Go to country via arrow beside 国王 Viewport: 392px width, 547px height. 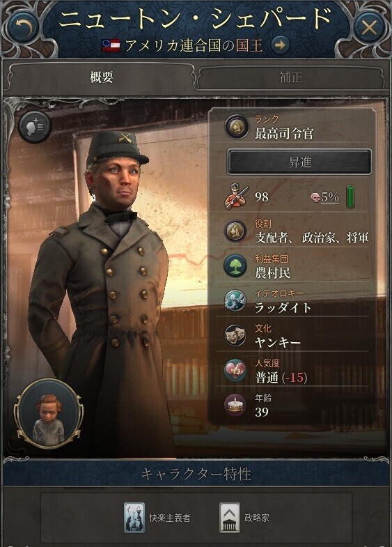(x=281, y=45)
